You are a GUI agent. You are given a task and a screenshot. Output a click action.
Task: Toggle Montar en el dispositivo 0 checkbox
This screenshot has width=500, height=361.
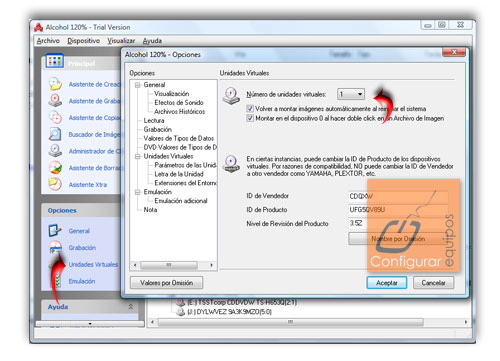coord(250,118)
